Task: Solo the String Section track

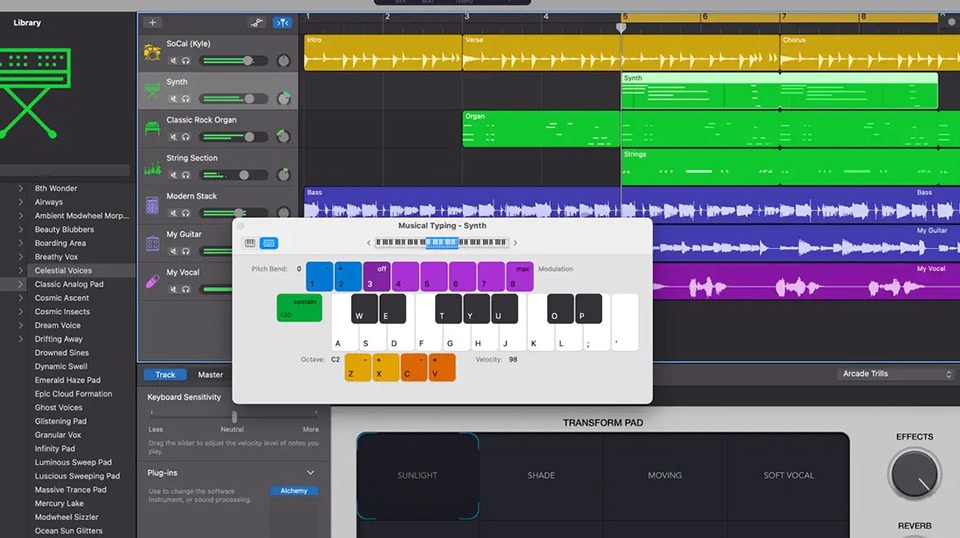Action: click(186, 175)
